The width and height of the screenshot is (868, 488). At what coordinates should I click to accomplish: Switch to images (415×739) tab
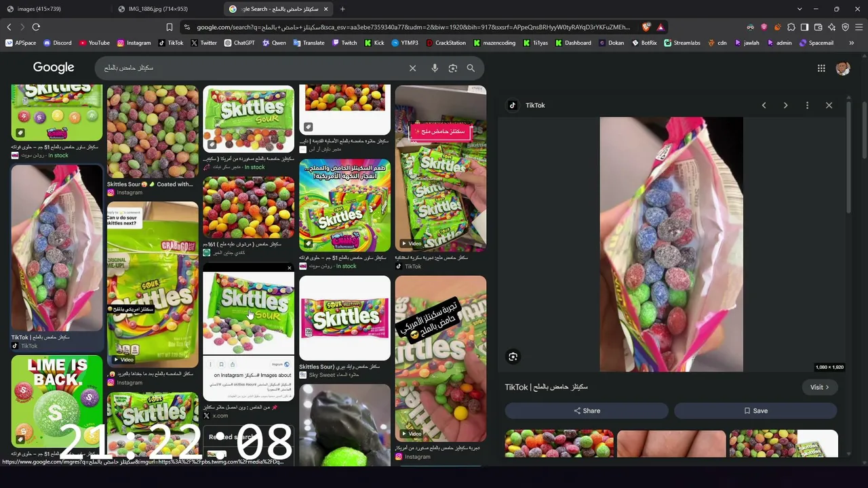[56, 9]
